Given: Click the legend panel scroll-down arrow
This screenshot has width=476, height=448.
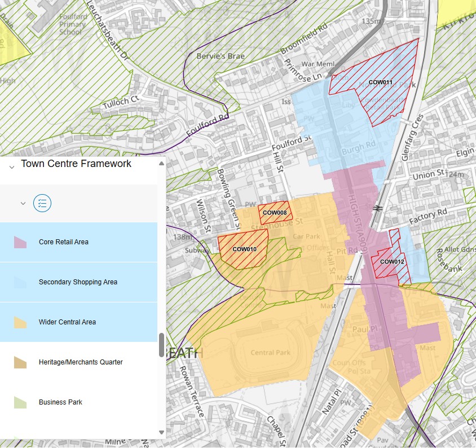Looking at the screenshot, I should click(162, 432).
